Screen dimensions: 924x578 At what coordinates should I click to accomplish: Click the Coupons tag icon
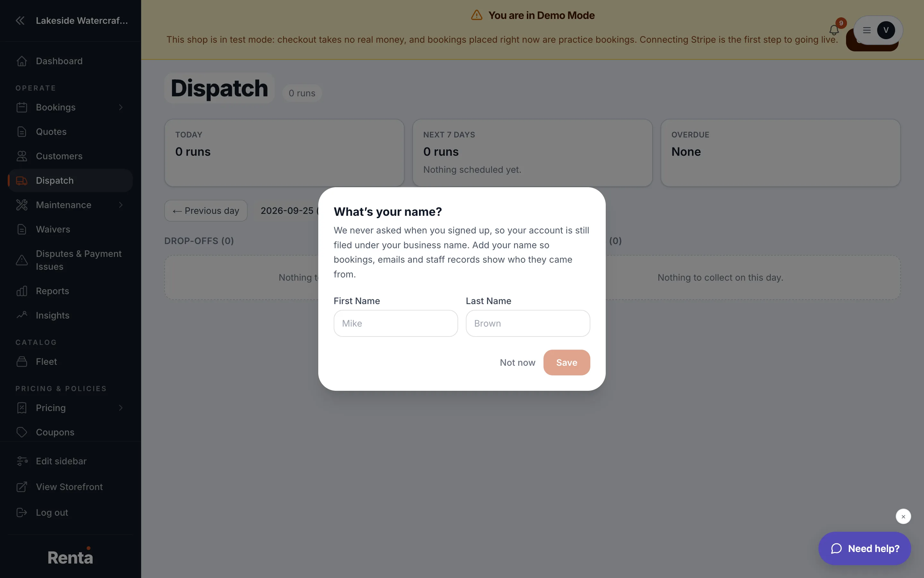click(22, 432)
